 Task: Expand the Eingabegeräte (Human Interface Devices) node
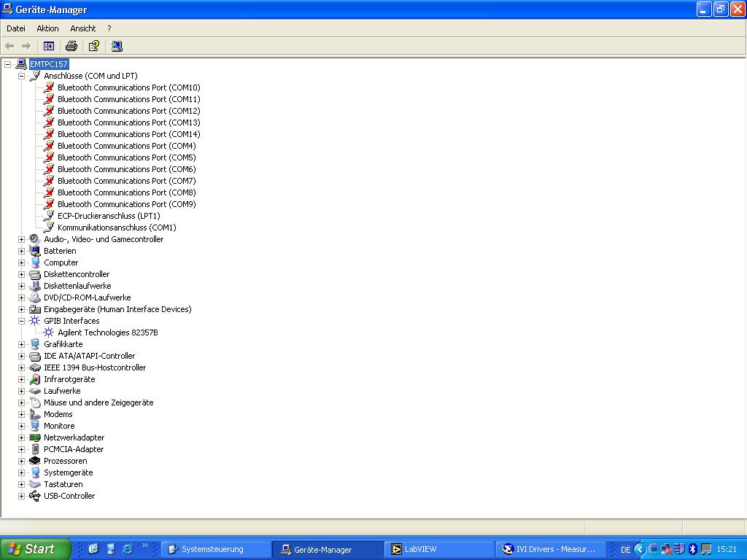point(21,309)
